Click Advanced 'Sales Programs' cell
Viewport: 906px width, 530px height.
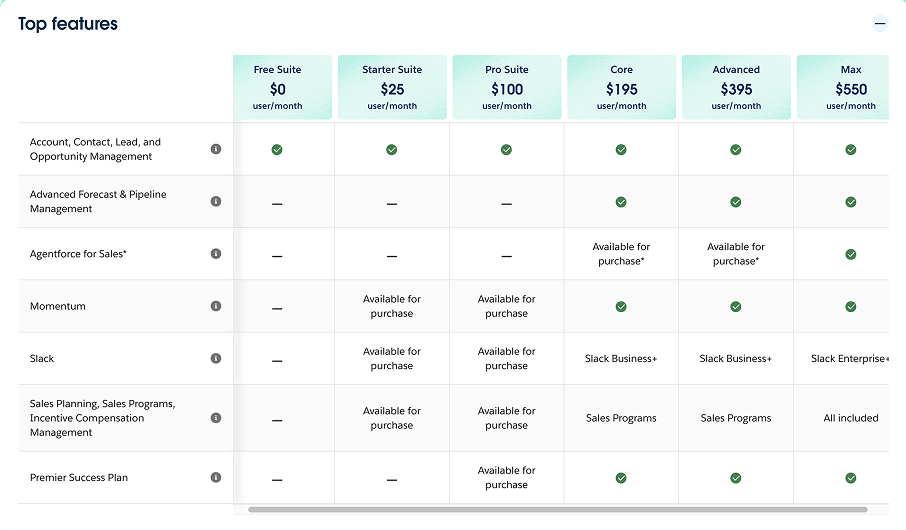(x=736, y=418)
